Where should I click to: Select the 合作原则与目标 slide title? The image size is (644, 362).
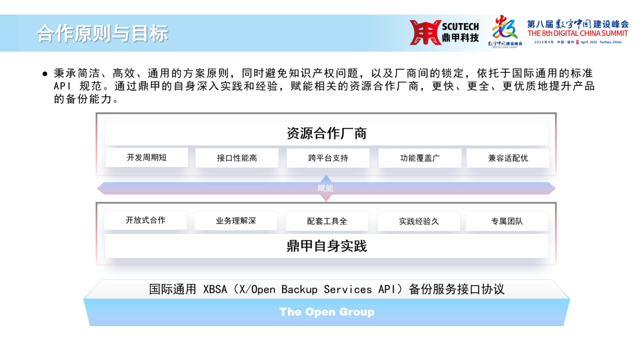tap(103, 33)
